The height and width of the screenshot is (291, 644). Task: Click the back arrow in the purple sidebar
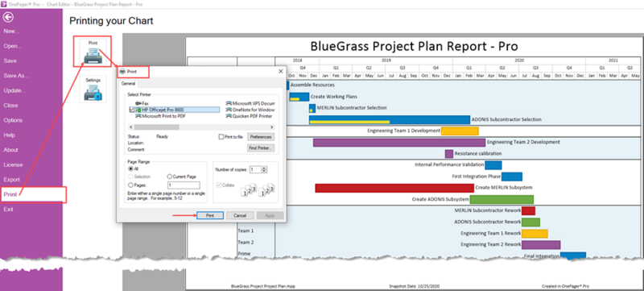tap(8, 17)
